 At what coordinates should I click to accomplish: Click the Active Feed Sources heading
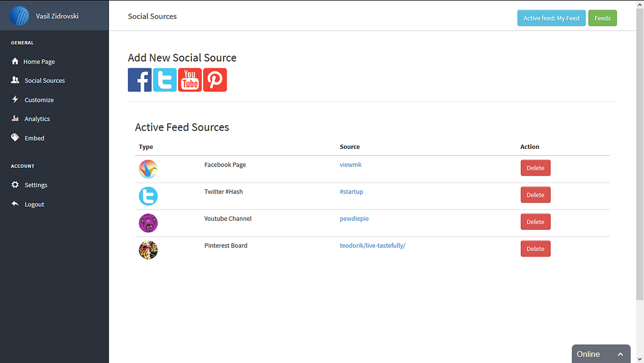point(182,127)
